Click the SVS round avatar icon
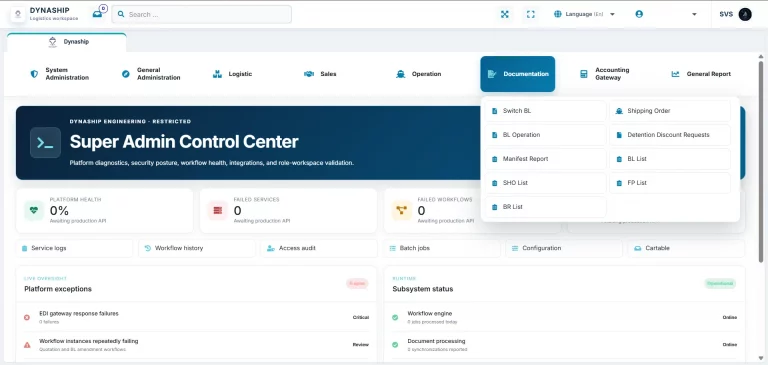Viewport: 768px width, 365px height. click(745, 14)
